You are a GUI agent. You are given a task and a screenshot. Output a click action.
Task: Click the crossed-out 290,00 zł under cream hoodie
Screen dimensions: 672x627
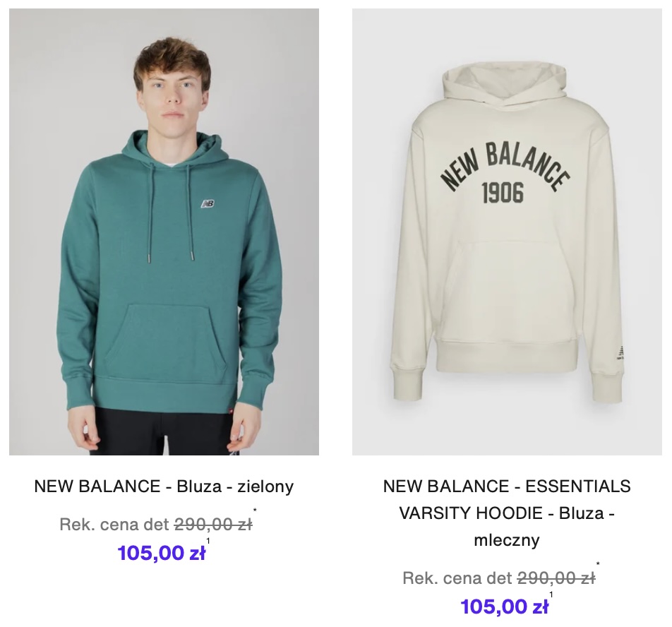coord(556,578)
